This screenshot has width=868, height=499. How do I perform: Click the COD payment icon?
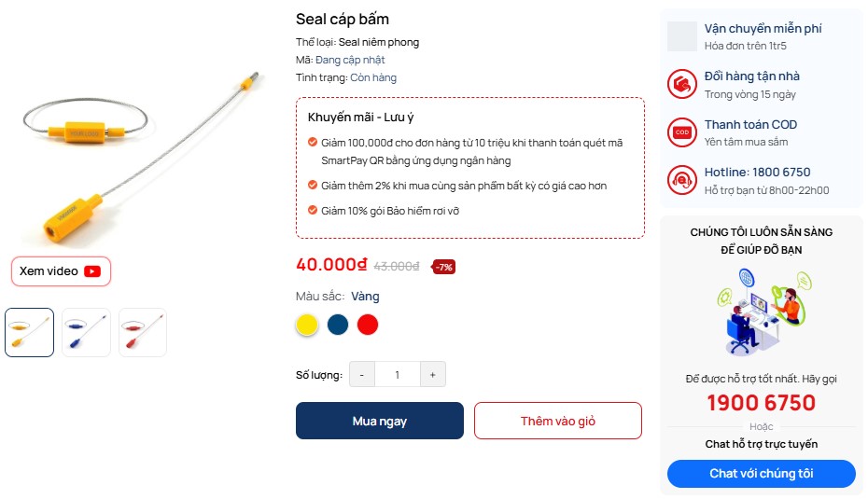(x=682, y=132)
